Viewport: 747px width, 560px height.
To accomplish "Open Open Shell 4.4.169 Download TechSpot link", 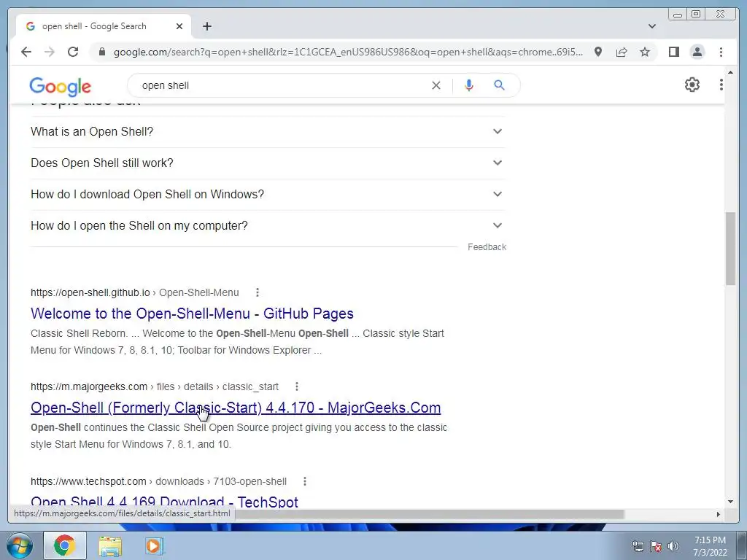I will [x=164, y=502].
